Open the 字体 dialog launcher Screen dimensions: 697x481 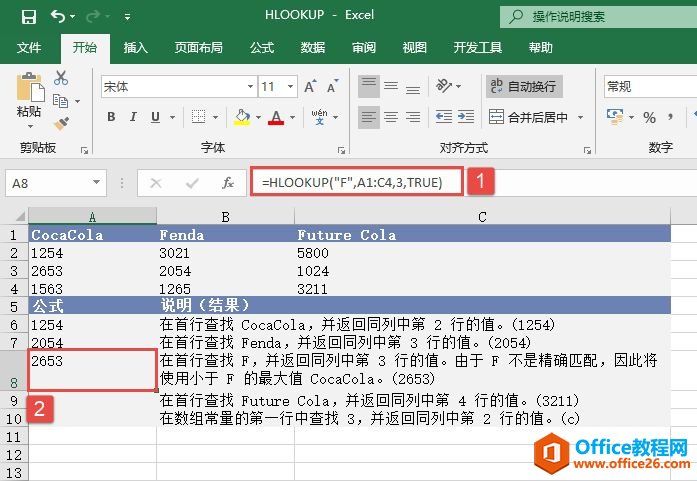pos(341,151)
